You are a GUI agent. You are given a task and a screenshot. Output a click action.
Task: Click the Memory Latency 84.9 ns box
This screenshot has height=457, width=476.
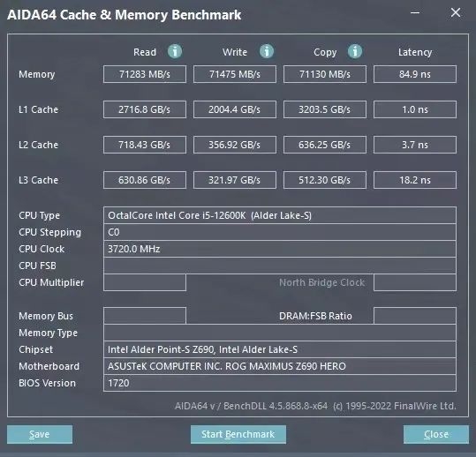click(415, 74)
